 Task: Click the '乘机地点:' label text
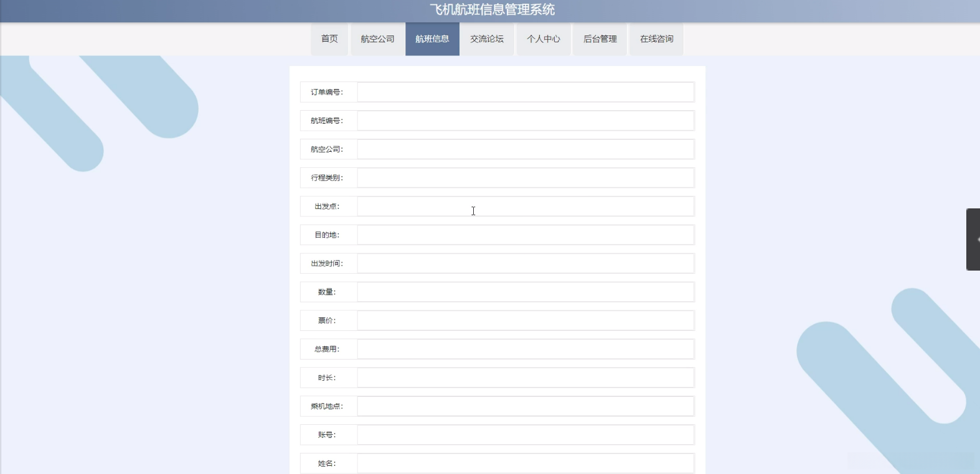(327, 407)
